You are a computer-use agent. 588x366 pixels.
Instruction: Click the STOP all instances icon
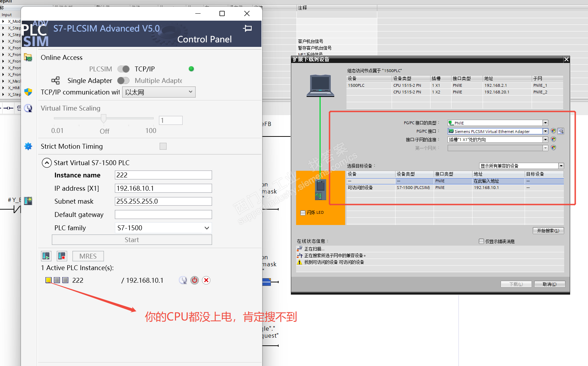coord(62,256)
